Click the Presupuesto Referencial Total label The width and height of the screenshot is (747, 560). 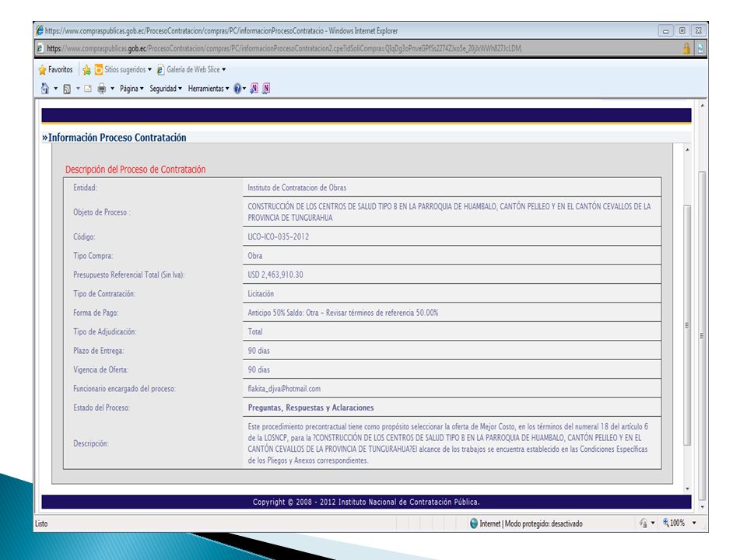(128, 275)
